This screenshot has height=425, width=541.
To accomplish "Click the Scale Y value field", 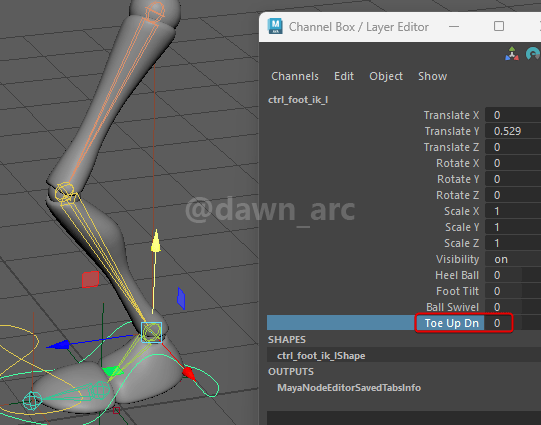I will [x=513, y=227].
